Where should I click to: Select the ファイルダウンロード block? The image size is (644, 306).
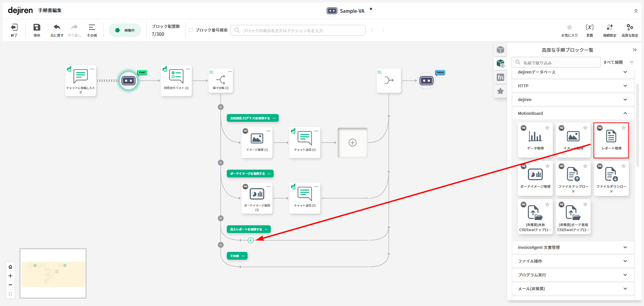[611, 175]
